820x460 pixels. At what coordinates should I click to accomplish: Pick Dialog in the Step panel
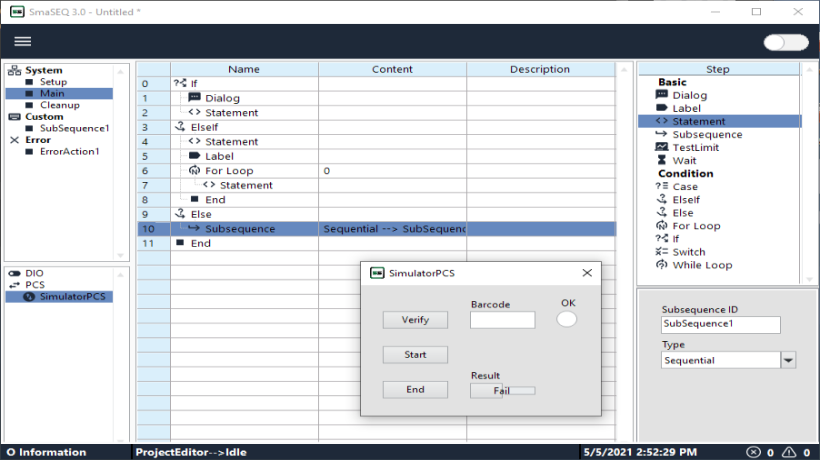pyautogui.click(x=689, y=95)
